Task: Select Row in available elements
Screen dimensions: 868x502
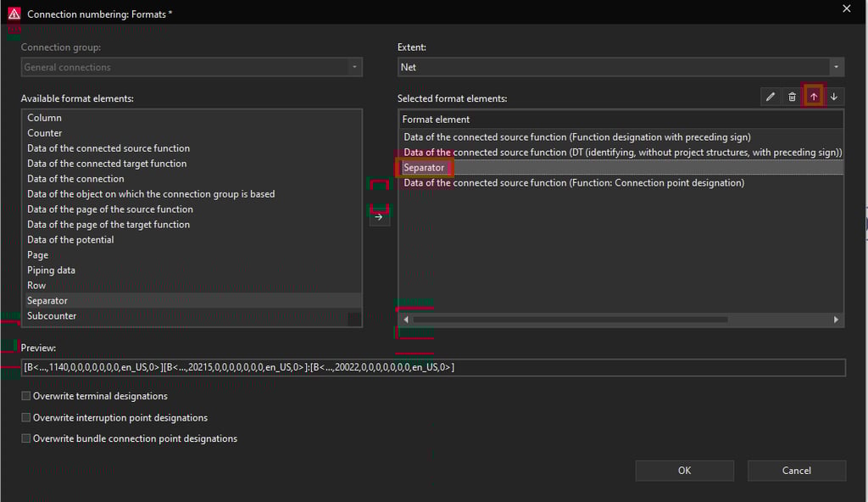Action: click(192, 286)
